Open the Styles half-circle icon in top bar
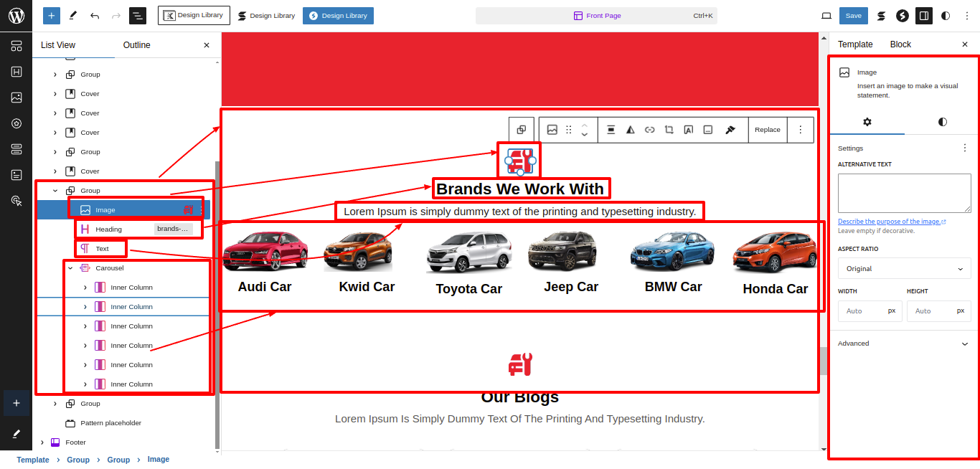The image size is (980, 469). [946, 16]
